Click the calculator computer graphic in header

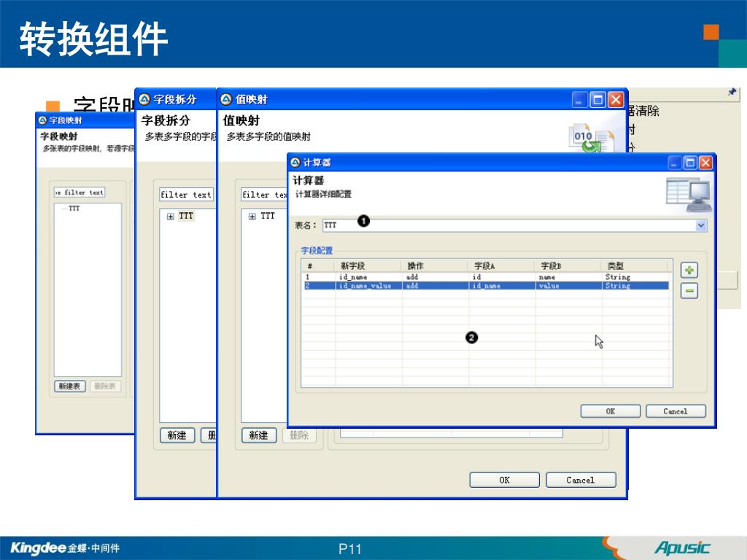687,195
